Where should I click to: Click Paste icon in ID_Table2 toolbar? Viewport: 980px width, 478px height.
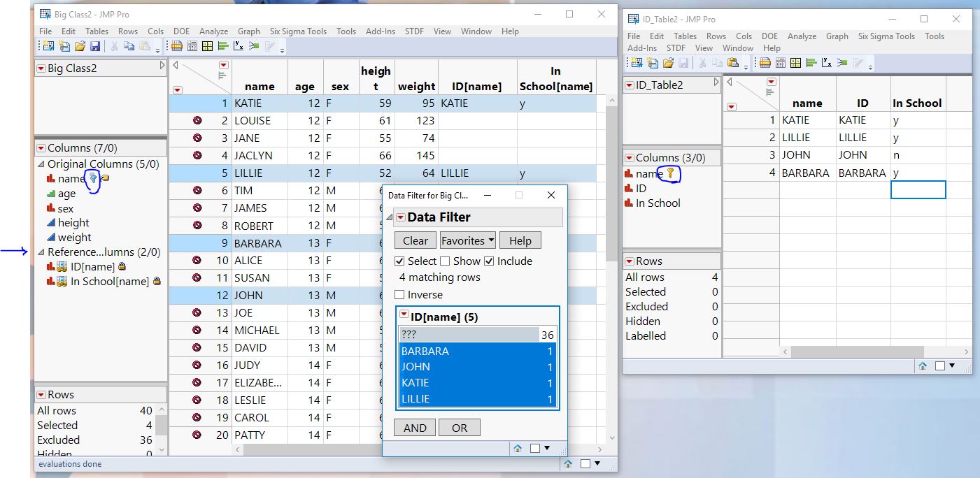[x=734, y=64]
